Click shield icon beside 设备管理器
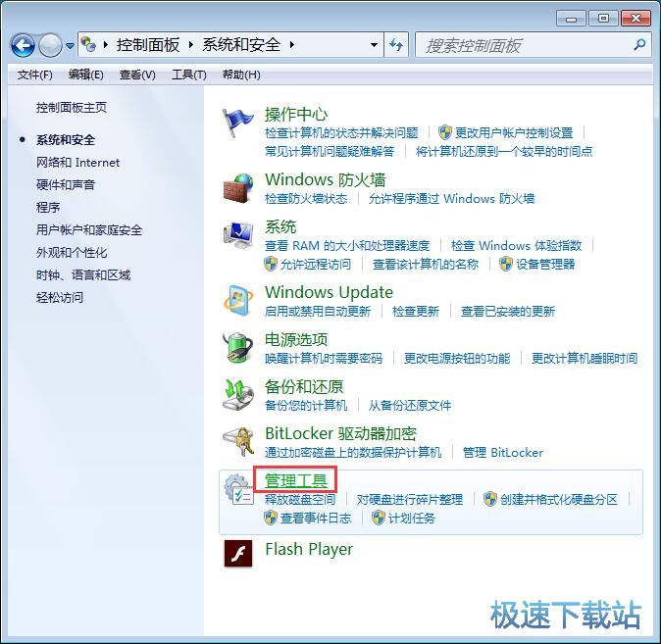Image resolution: width=661 pixels, height=644 pixels. tap(506, 264)
